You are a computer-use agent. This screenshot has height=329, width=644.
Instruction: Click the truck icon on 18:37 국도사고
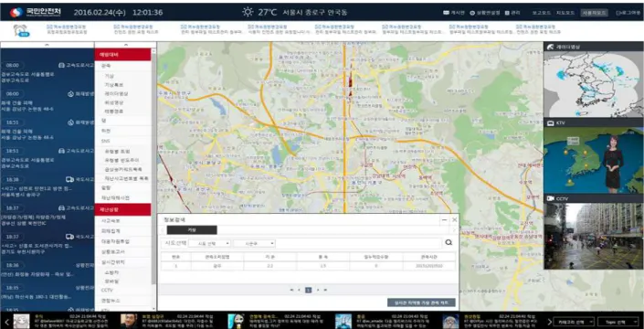(x=69, y=237)
